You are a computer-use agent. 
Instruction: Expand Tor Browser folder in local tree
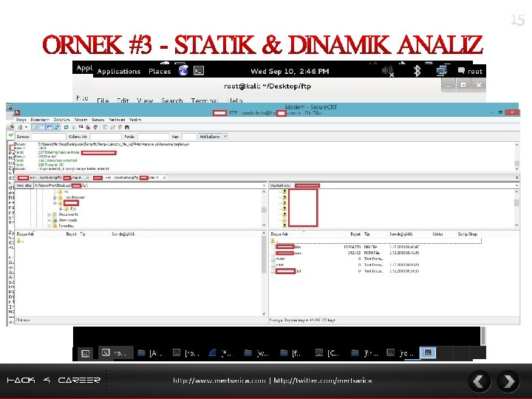click(x=55, y=197)
